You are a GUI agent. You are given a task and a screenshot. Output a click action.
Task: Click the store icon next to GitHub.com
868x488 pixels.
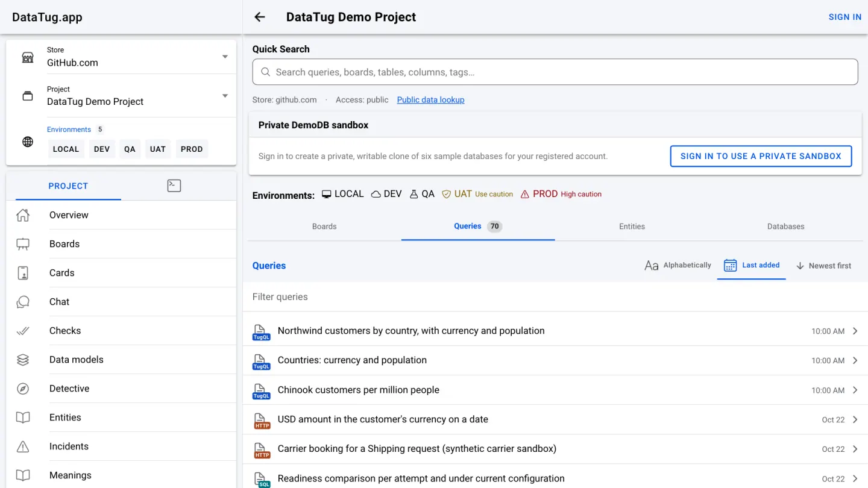28,57
